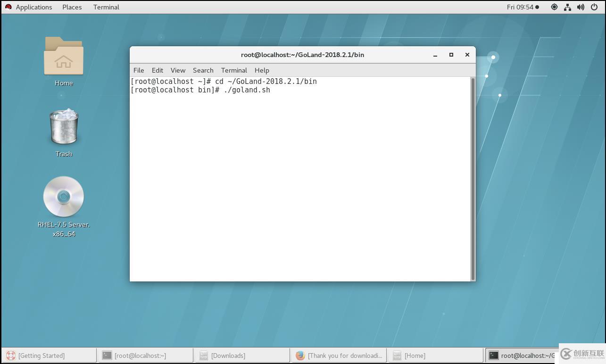Minimize the terminal window
Image resolution: width=606 pixels, height=364 pixels.
tap(435, 55)
